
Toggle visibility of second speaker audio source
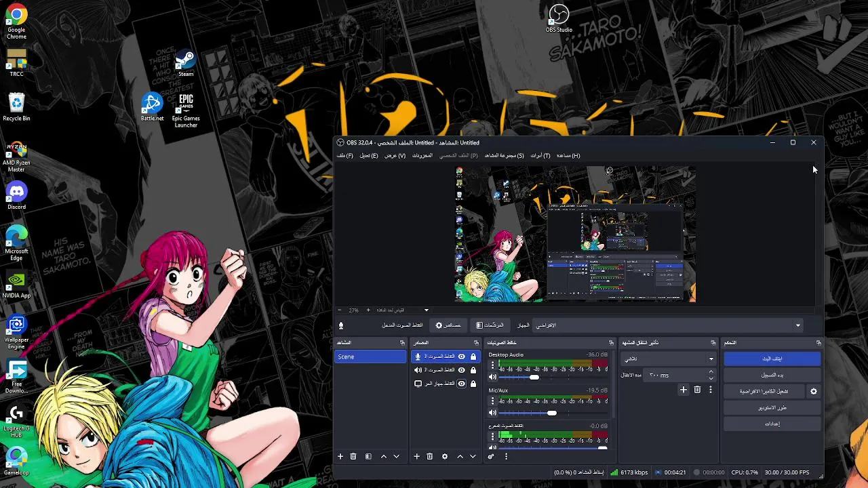pos(462,370)
